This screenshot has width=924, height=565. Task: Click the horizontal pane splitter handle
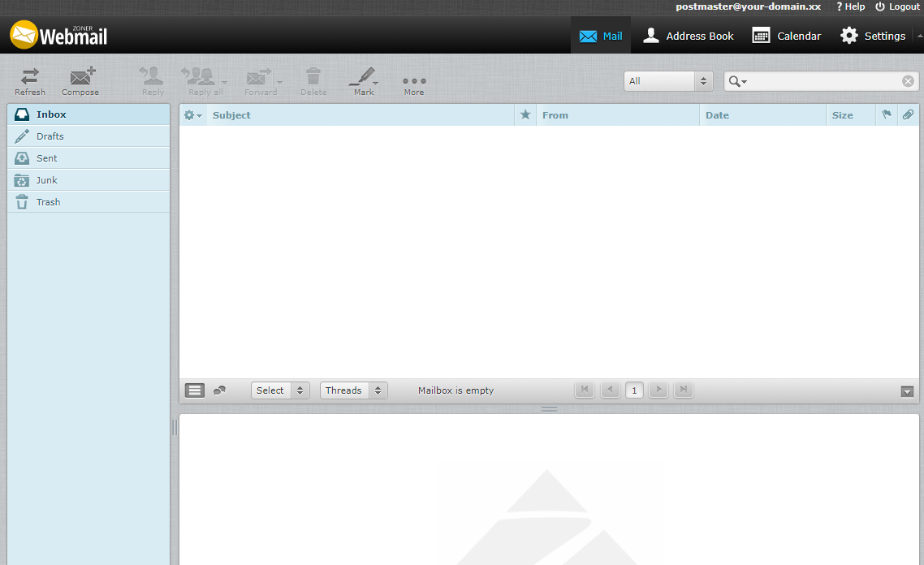click(549, 409)
